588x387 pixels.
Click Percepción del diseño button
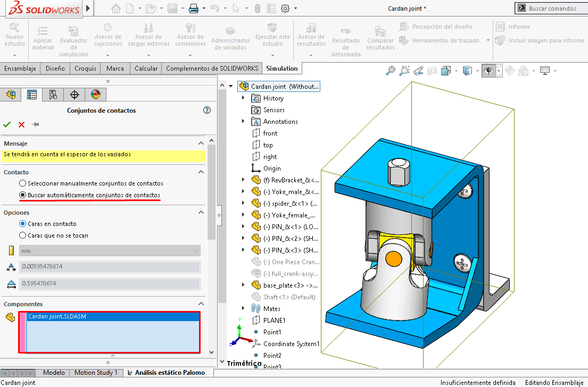tap(436, 27)
